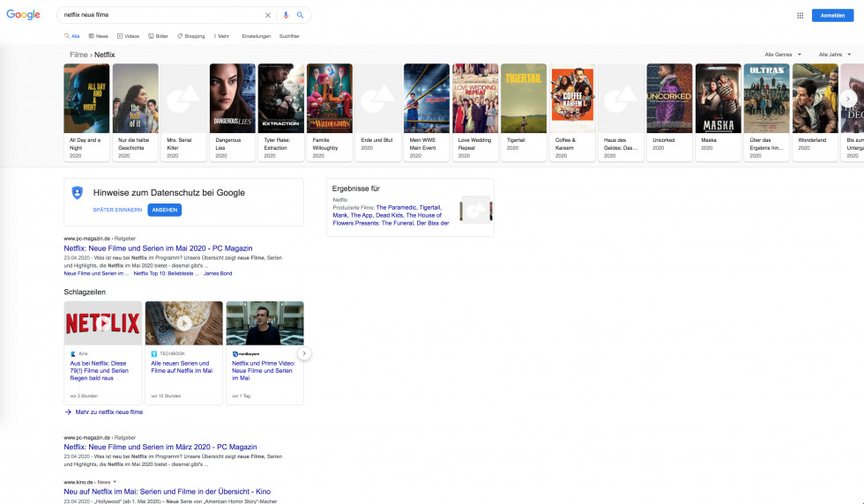Open the All Day and a Night poster
This screenshot has height=504, width=864.
[x=86, y=98]
